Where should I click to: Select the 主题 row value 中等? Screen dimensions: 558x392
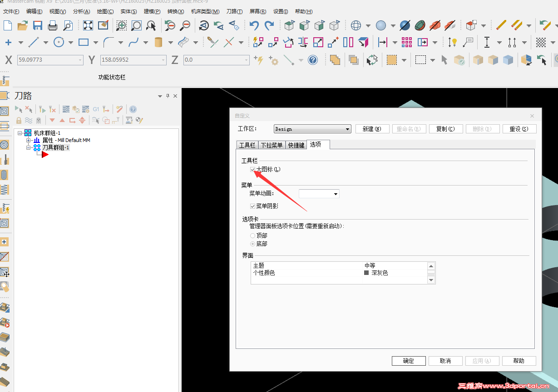pos(370,265)
